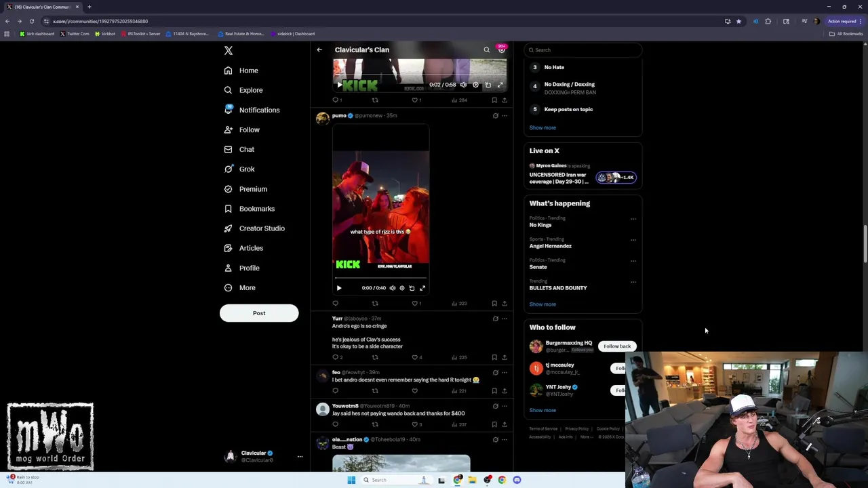Show more under Who to follow

tap(542, 410)
